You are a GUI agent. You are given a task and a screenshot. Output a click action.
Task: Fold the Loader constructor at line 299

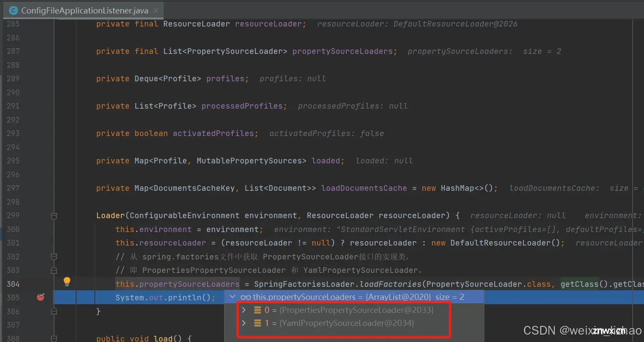click(x=54, y=216)
